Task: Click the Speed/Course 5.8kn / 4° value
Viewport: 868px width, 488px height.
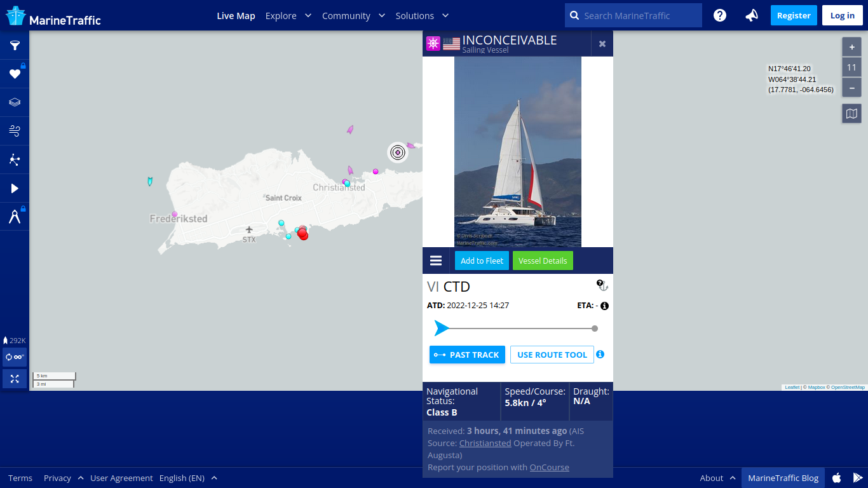Action: 526,403
